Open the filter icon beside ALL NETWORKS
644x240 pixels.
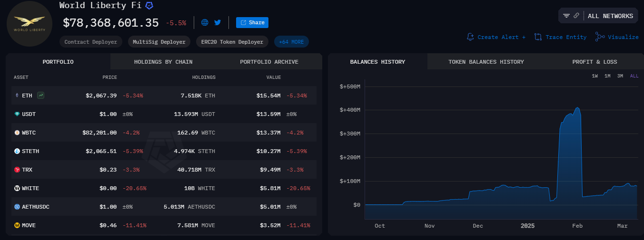click(566, 16)
